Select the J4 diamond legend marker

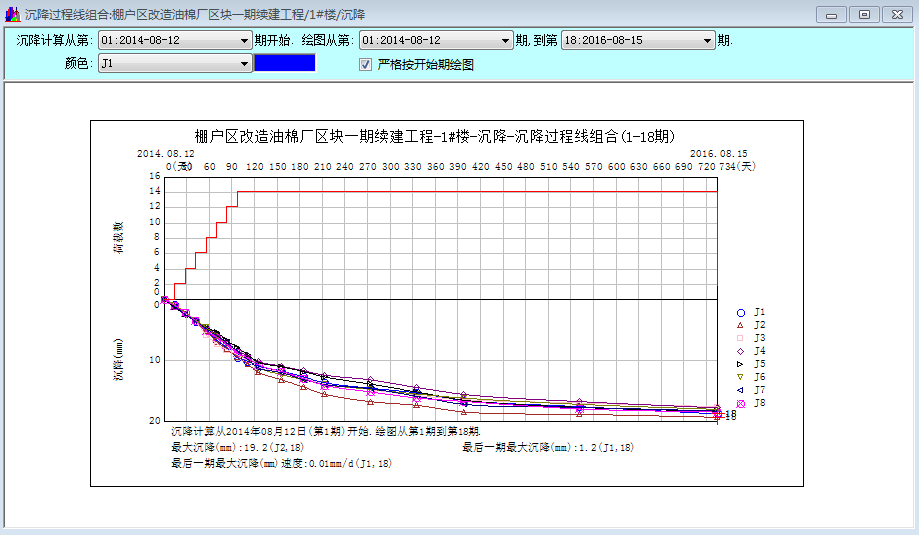pyautogui.click(x=740, y=352)
